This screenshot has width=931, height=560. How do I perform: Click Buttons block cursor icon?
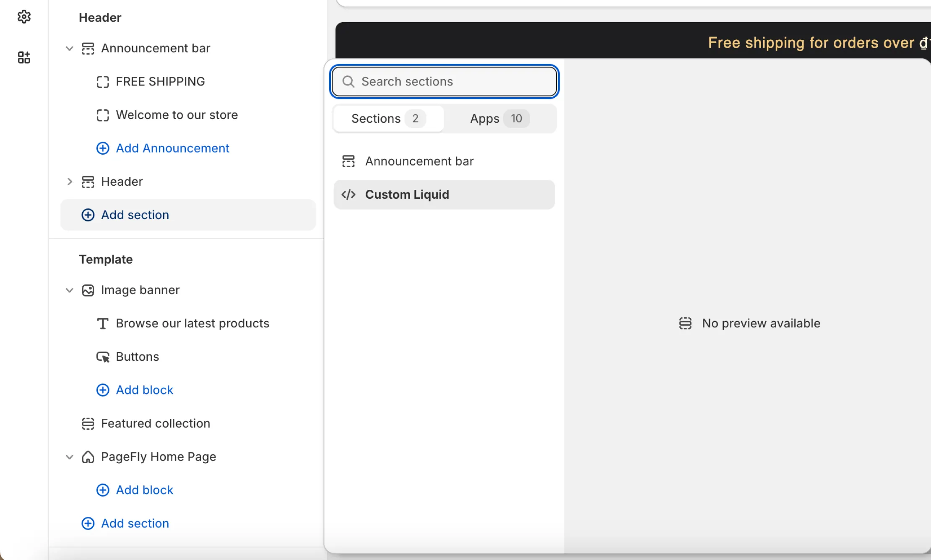point(103,357)
